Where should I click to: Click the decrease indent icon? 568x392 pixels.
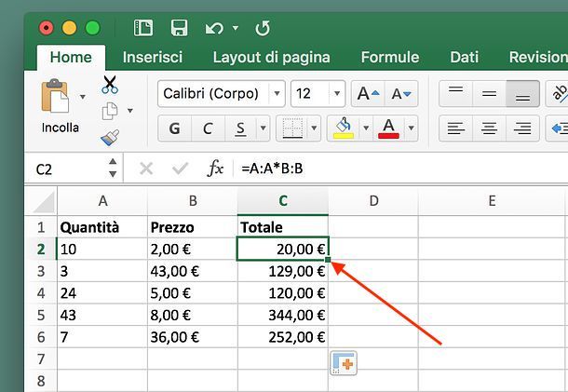[559, 128]
